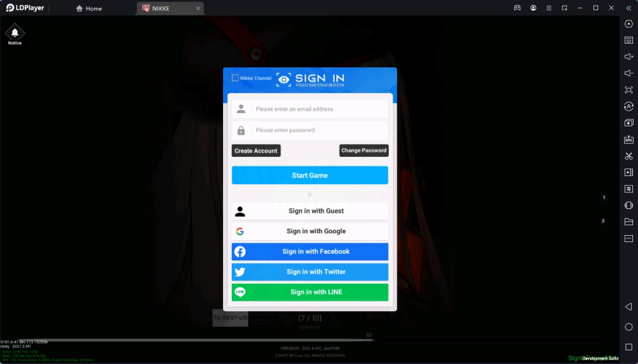The image size is (638, 364).
Task: Open keyboard mapping icon in sidebar
Action: (629, 40)
